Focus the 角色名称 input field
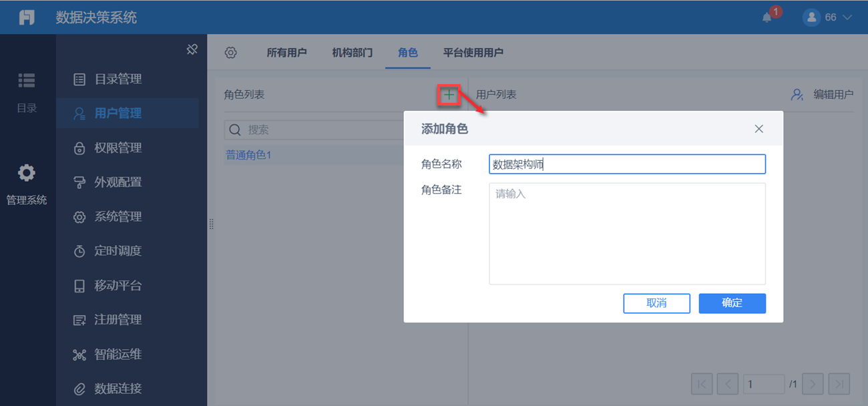The image size is (868, 406). 628,164
